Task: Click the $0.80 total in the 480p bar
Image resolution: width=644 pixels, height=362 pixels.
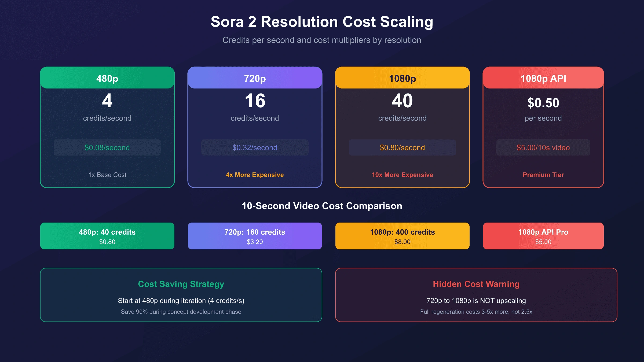Action: coord(107,242)
